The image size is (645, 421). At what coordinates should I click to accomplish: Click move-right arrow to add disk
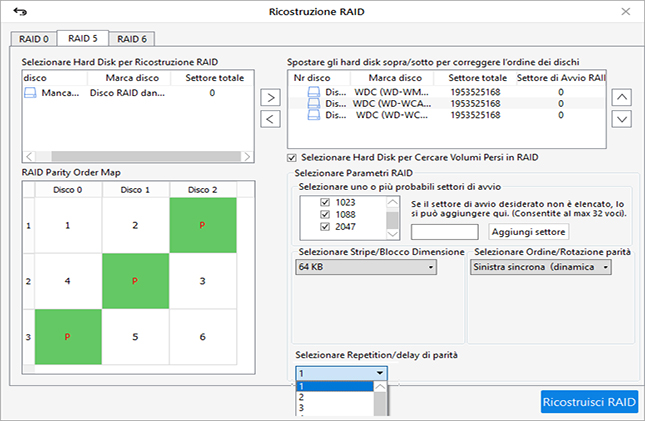coord(270,98)
